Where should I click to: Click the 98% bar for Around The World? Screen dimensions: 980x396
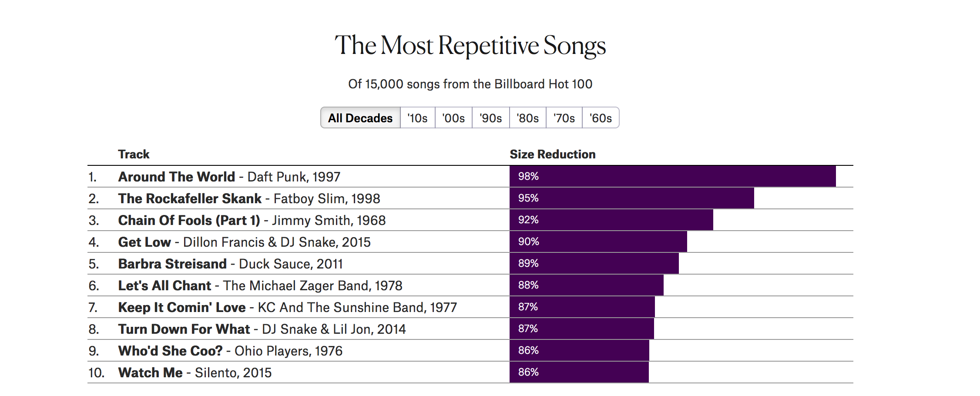(x=675, y=177)
